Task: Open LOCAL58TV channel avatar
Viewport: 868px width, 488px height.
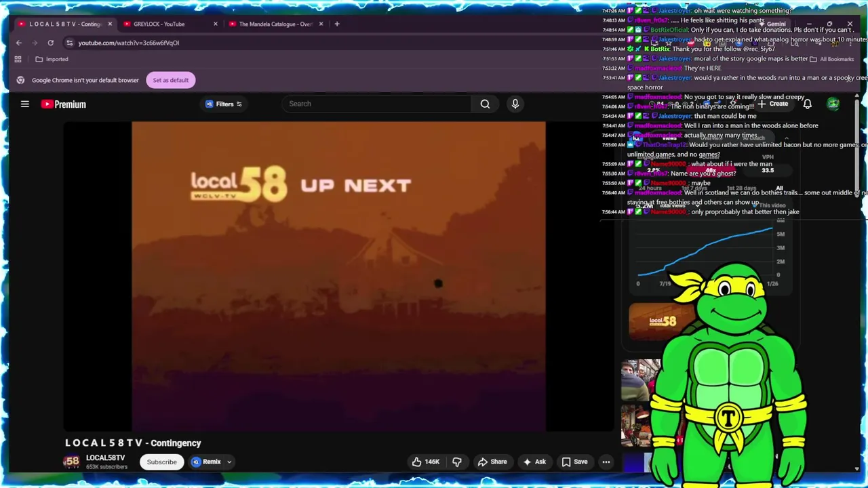Action: coord(72,462)
